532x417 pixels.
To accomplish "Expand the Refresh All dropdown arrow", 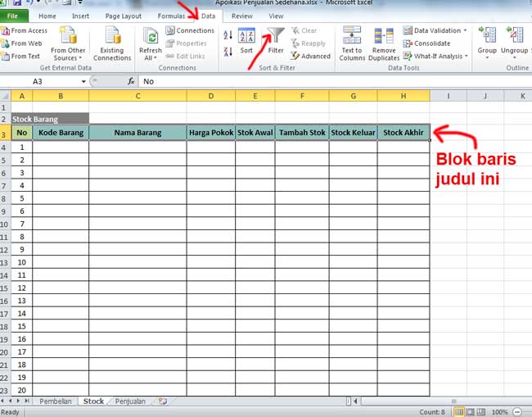I will click(x=155, y=58).
